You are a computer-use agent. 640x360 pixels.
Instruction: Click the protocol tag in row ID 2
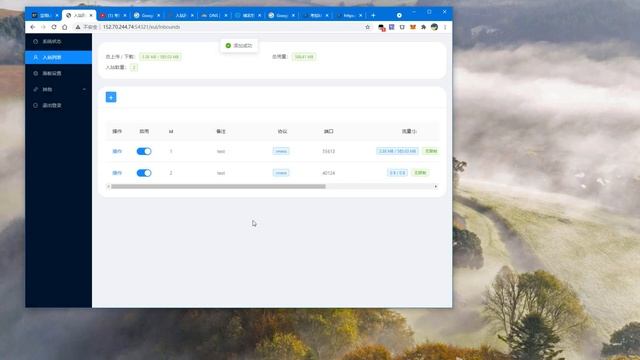click(x=281, y=173)
